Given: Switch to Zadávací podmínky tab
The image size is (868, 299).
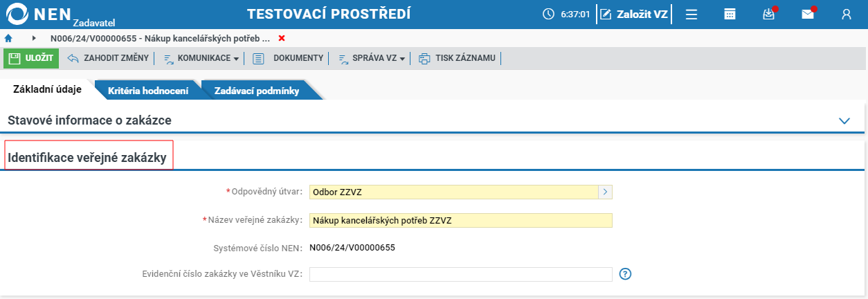Looking at the screenshot, I should [256, 91].
